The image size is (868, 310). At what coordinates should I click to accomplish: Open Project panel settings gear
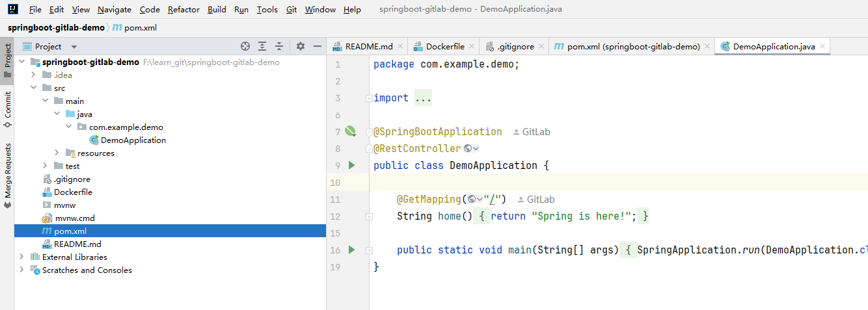[301, 46]
